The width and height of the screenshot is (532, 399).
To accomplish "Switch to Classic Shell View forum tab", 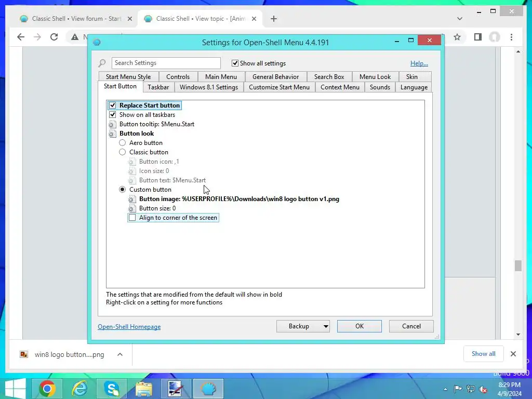I will coord(76,19).
